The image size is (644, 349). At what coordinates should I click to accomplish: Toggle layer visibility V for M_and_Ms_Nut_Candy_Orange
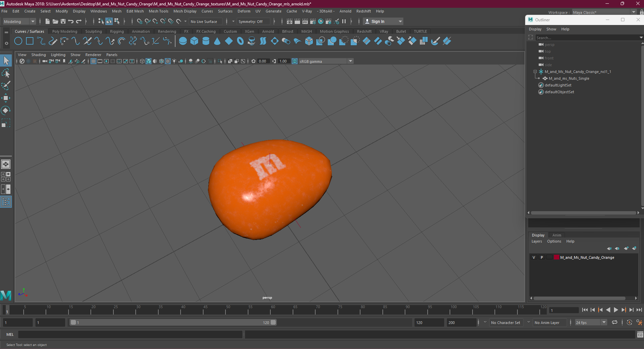click(534, 257)
